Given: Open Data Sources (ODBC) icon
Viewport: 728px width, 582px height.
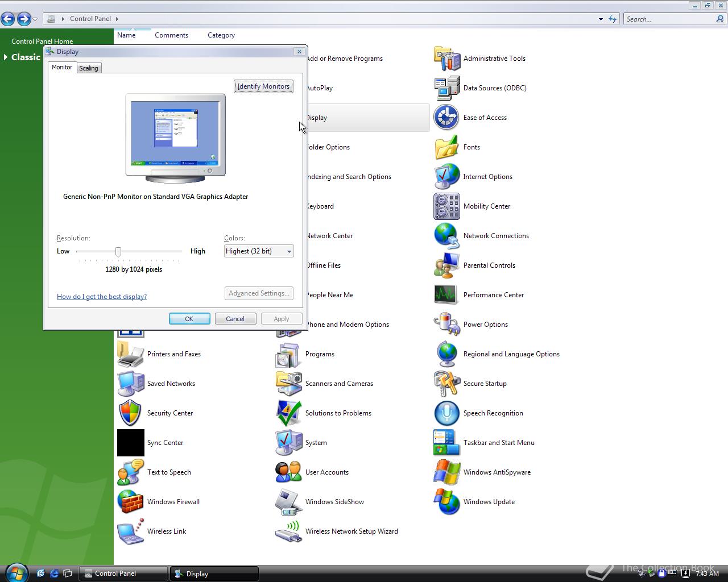Looking at the screenshot, I should coord(446,88).
